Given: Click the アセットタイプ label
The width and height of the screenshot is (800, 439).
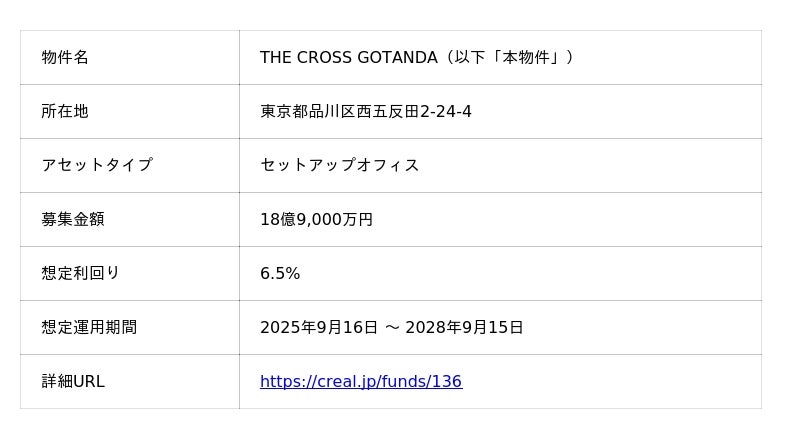Looking at the screenshot, I should tap(97, 165).
